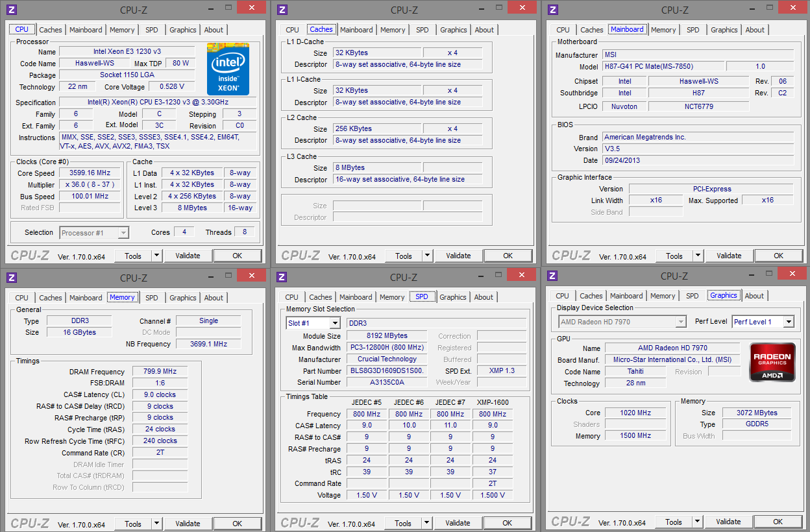810x532 pixels.
Task: Click the SPD Ext. value XMP 1.3
Action: (x=501, y=371)
